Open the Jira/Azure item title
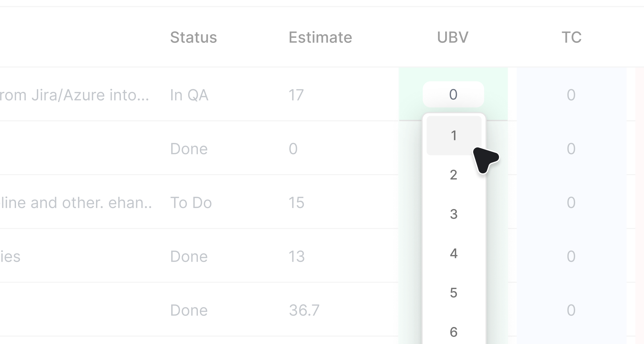The width and height of the screenshot is (644, 344). (74, 95)
